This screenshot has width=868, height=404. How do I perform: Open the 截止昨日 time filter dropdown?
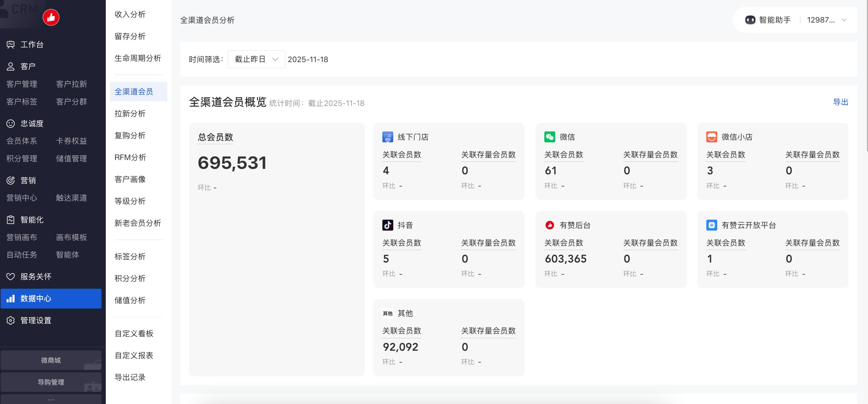[x=256, y=59]
